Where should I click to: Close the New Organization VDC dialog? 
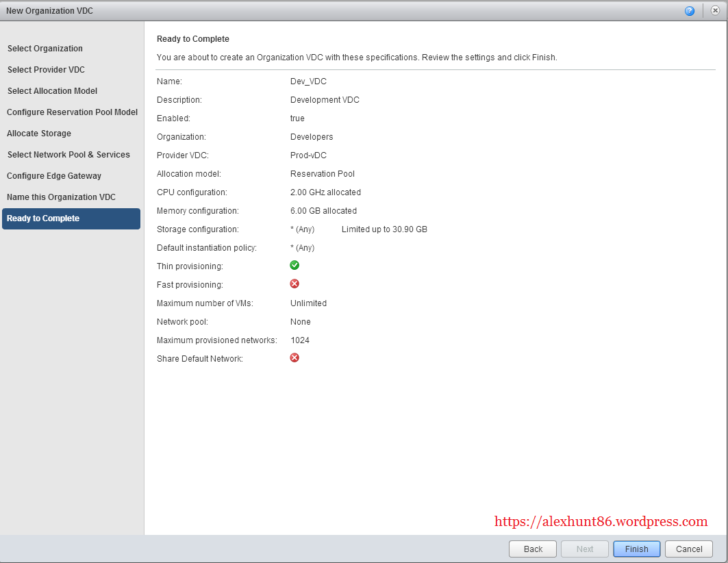pos(715,11)
